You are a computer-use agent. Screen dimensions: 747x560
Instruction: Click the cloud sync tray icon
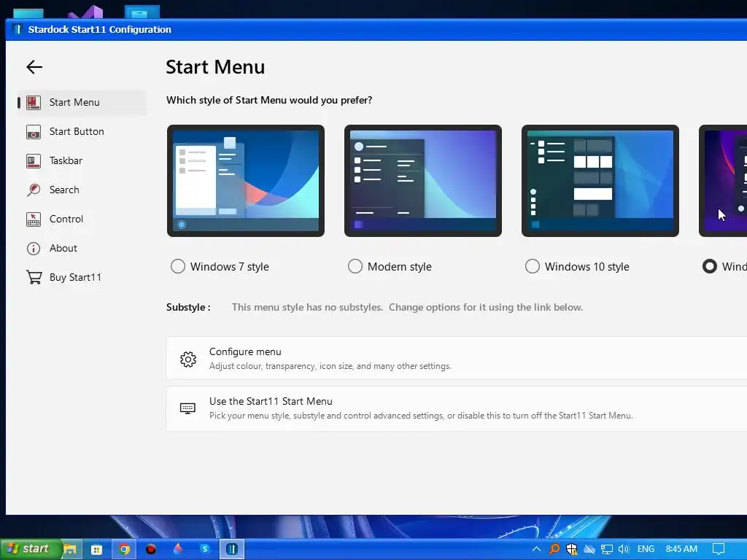[589, 549]
